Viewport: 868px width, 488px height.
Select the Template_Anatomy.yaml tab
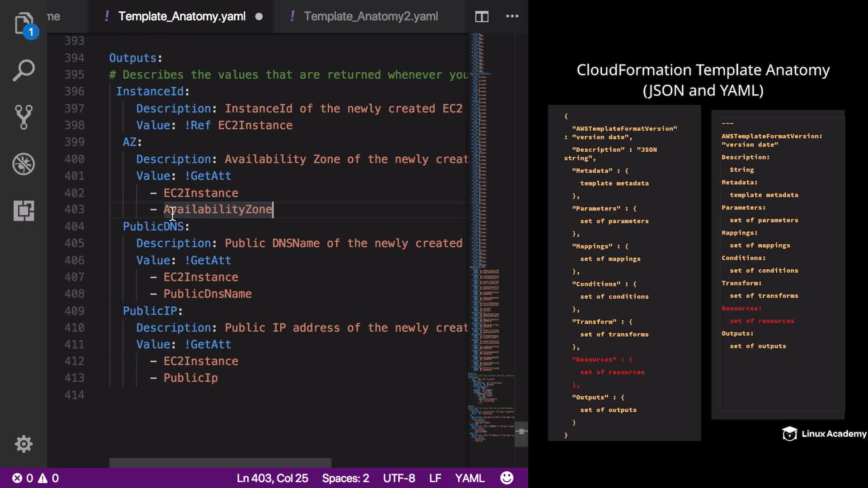[x=181, y=16]
